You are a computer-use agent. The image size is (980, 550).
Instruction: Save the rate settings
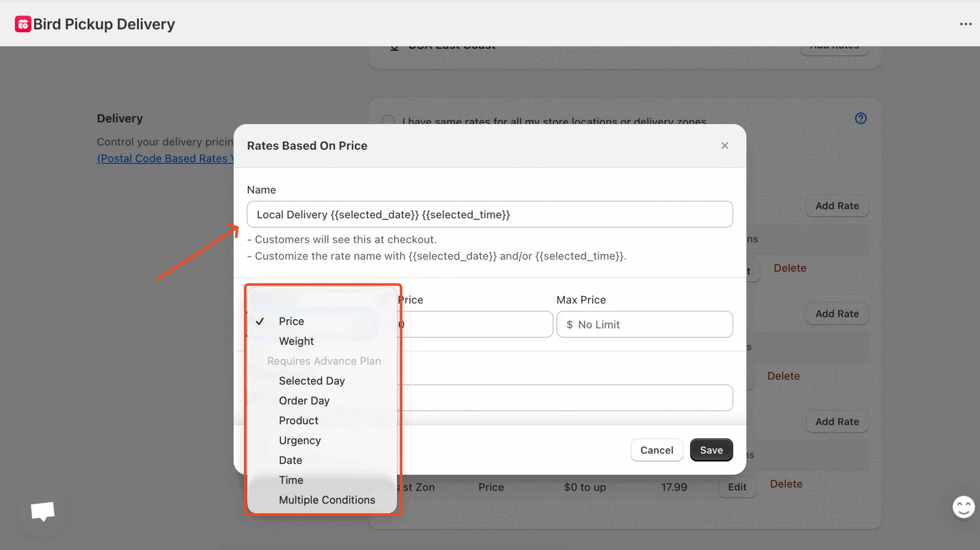tap(711, 450)
